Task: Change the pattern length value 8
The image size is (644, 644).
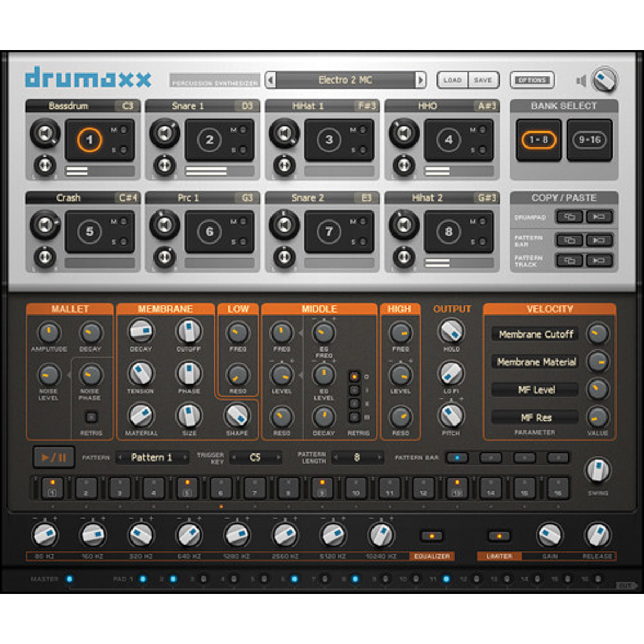Action: (x=357, y=458)
